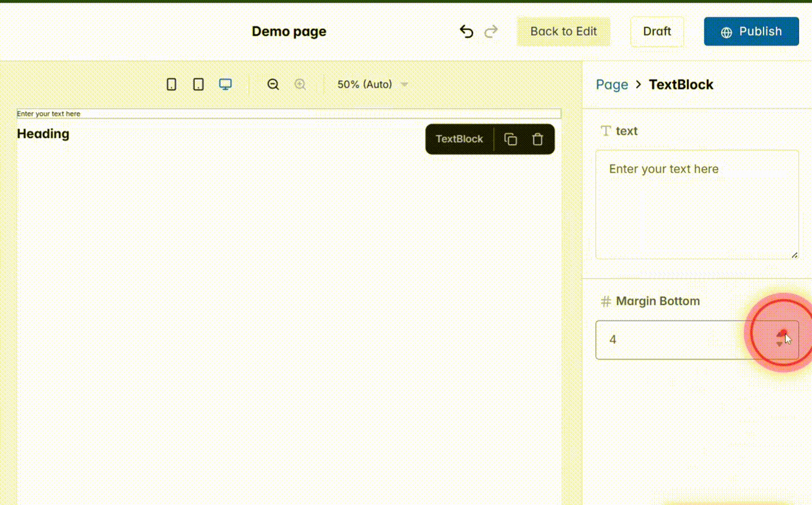Screen dimensions: 812x505
Task: Redo the last change
Action: tap(491, 32)
